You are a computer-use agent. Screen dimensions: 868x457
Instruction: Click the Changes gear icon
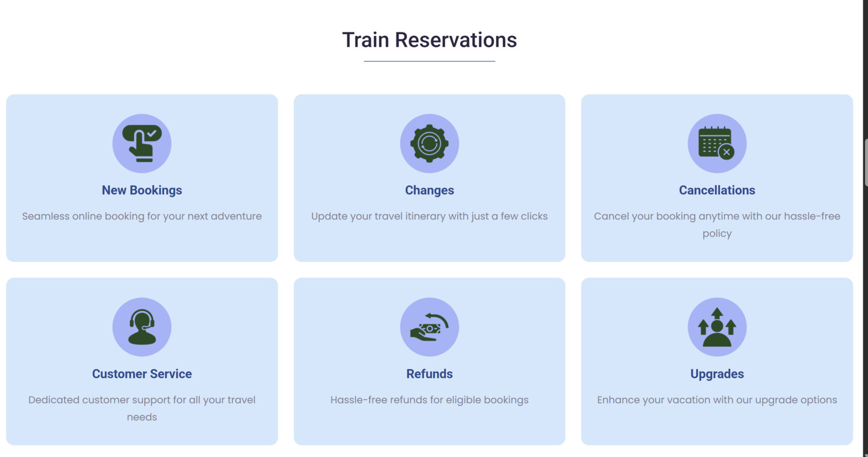click(429, 143)
